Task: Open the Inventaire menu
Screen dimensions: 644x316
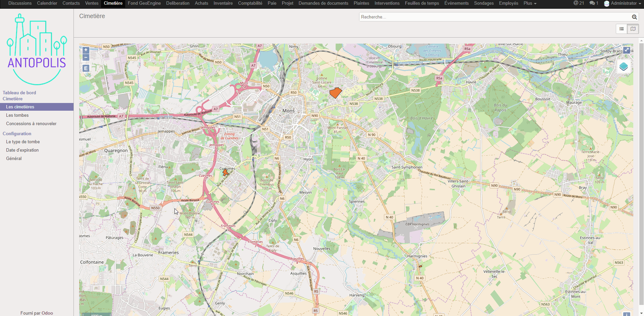Action: [x=223, y=3]
